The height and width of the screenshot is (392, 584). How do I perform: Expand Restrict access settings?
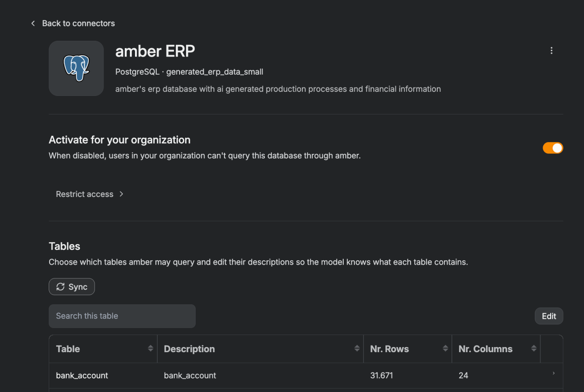(90, 194)
